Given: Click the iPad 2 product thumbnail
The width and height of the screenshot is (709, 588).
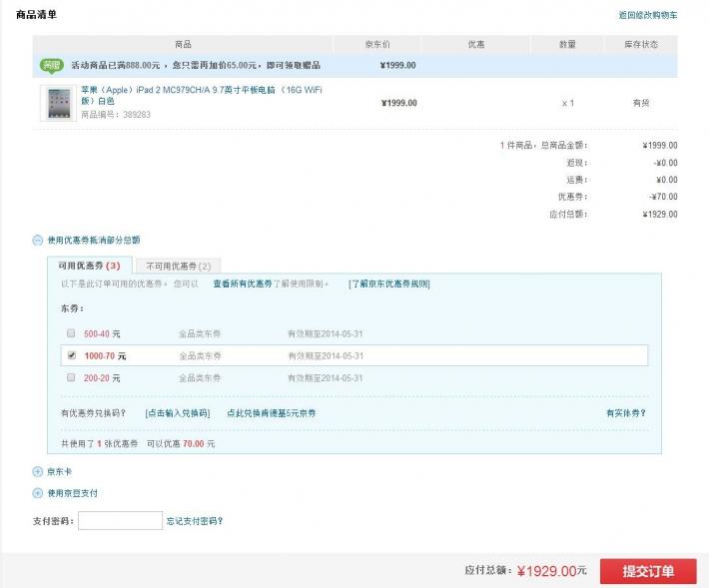Looking at the screenshot, I should coord(56,102).
